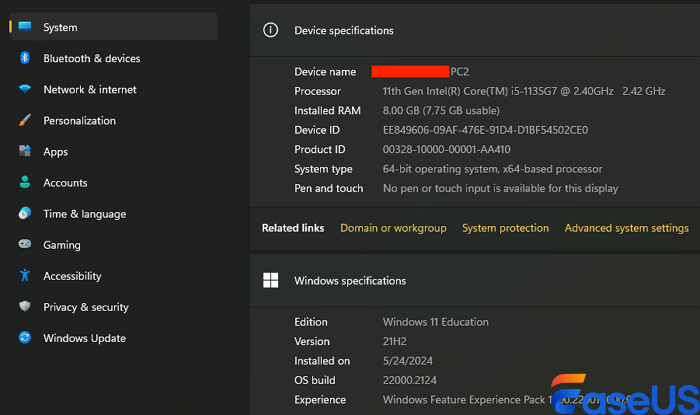Open the Windows Update settings page

(84, 338)
